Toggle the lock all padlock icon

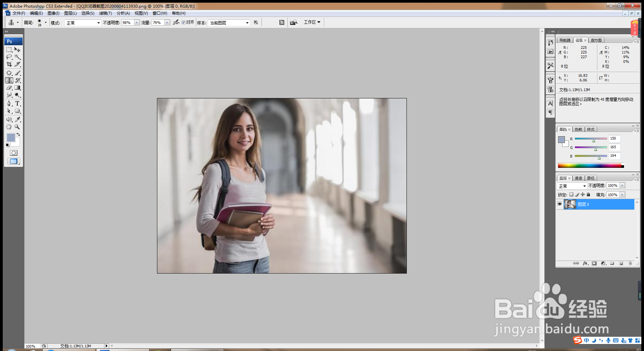(588, 195)
